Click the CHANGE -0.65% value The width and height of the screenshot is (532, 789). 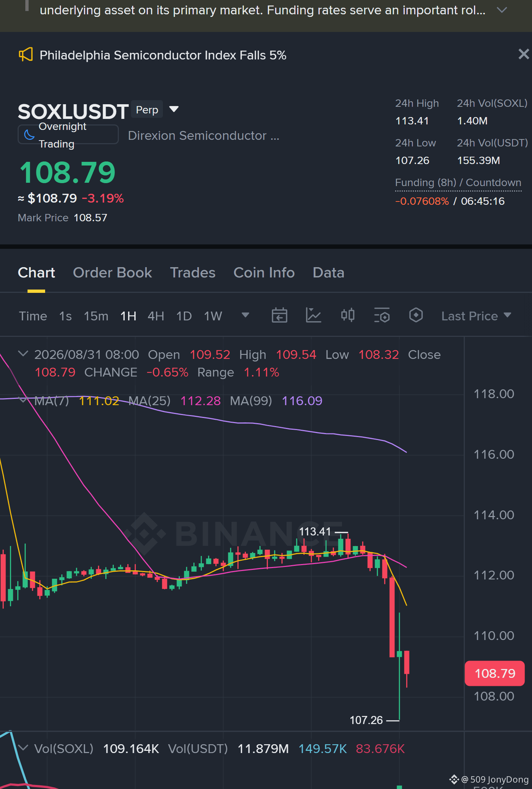(x=167, y=372)
